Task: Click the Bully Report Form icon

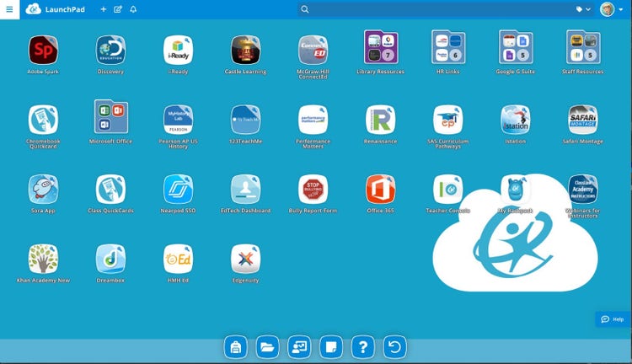Action: click(x=313, y=189)
